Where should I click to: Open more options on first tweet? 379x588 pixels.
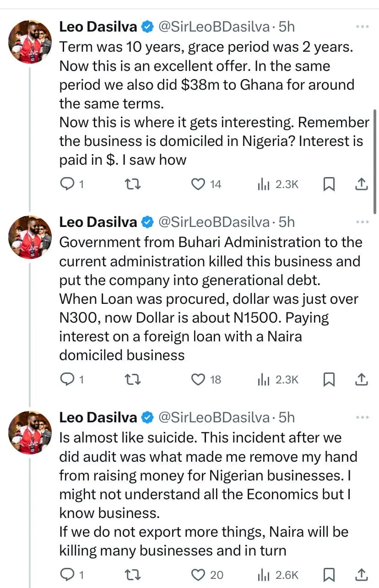[x=362, y=27]
